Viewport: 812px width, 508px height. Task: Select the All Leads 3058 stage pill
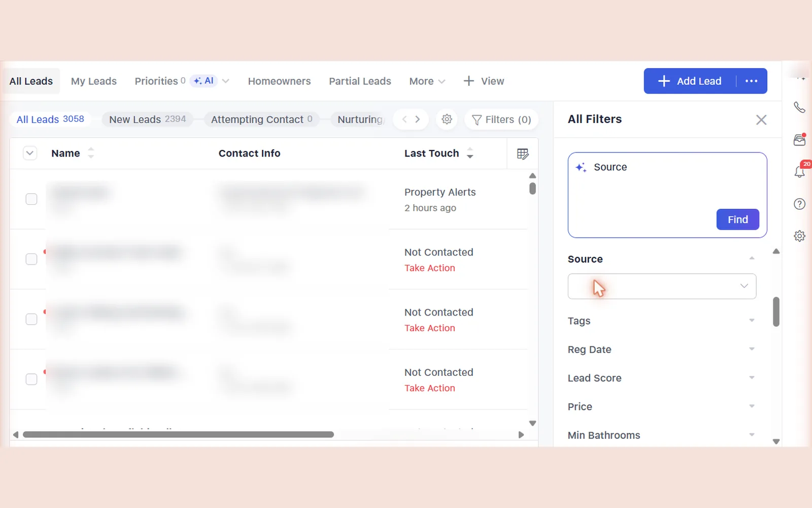coord(50,119)
